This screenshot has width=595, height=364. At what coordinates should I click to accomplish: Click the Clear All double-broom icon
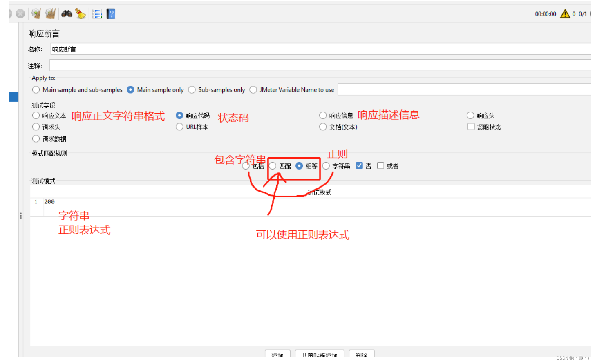[x=51, y=14]
